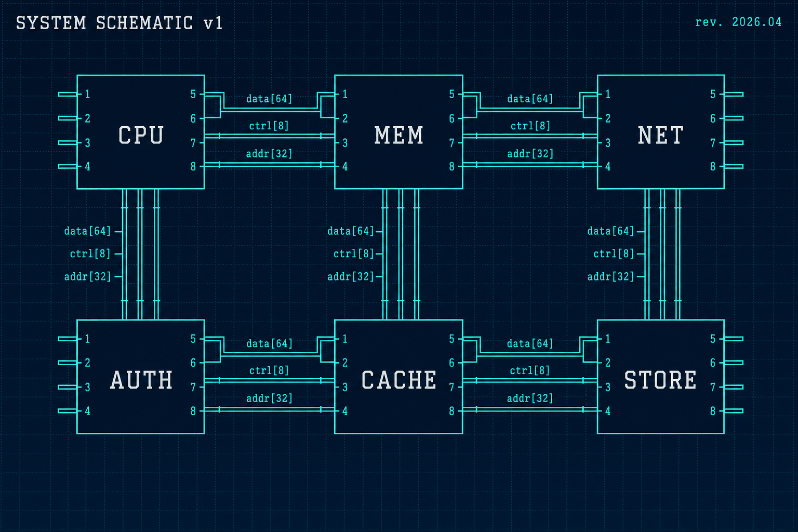Screen dimensions: 798x532
Task: Click pin 1 on the STORE block
Action: click(608, 339)
